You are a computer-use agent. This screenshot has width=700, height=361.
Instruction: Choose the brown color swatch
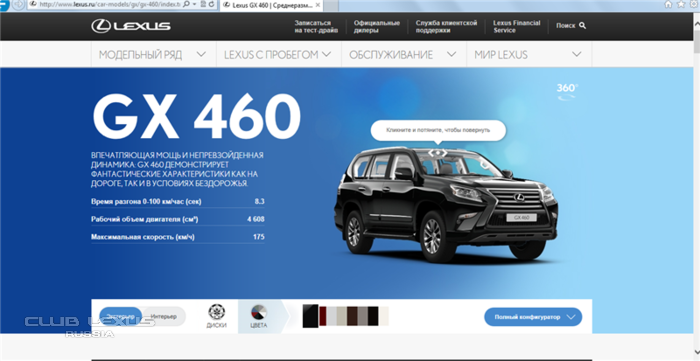tap(352, 316)
